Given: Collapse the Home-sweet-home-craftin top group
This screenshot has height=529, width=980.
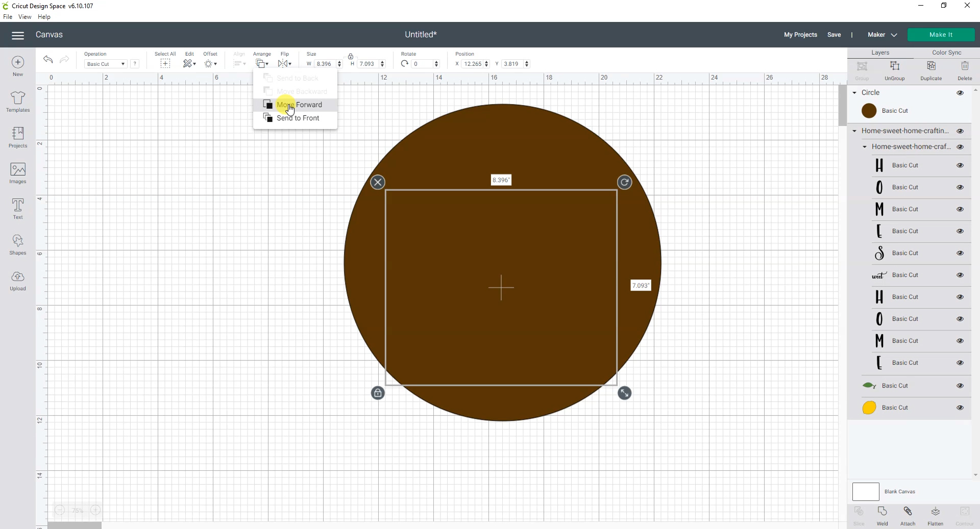Looking at the screenshot, I should pyautogui.click(x=854, y=131).
